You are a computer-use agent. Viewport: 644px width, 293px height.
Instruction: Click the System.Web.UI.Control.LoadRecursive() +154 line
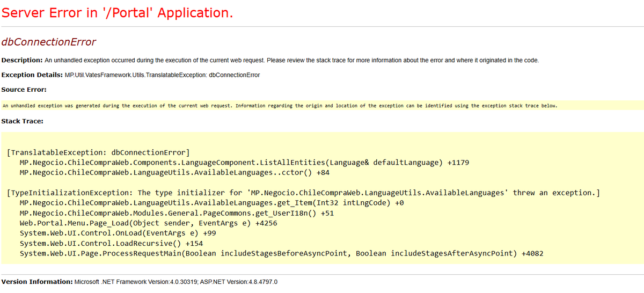point(111,243)
